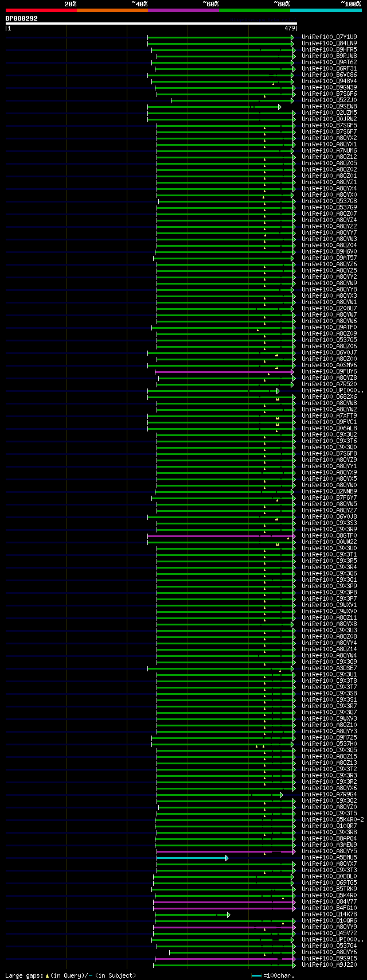The width and height of the screenshot is (367, 980).
Task: Select the UniRef100_B8APQ4 entry
Action: tap(329, 838)
